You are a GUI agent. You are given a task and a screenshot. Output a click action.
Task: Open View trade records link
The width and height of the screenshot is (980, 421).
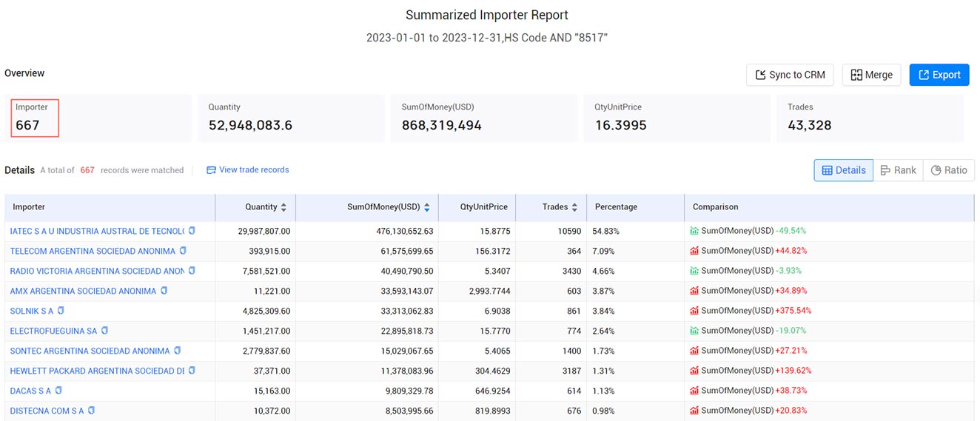[x=248, y=170]
